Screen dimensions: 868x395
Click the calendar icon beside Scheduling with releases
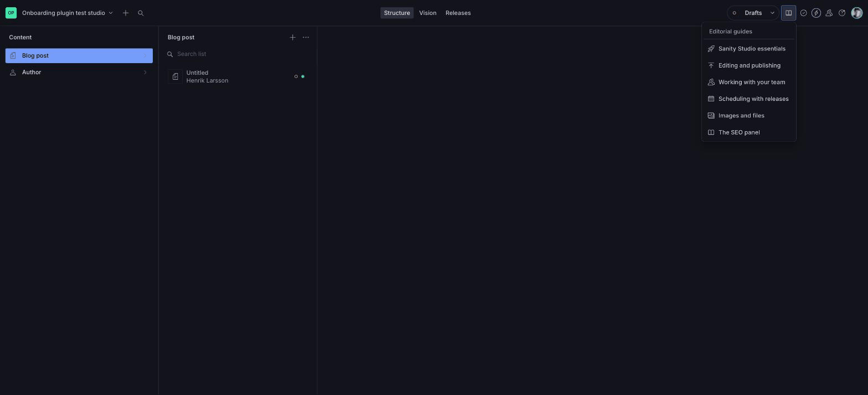[711, 99]
